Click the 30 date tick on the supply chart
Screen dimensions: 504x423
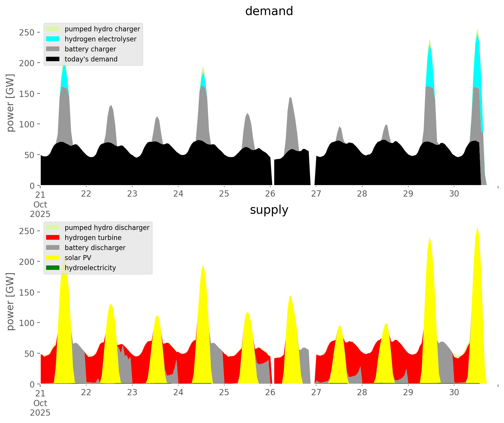(454, 393)
